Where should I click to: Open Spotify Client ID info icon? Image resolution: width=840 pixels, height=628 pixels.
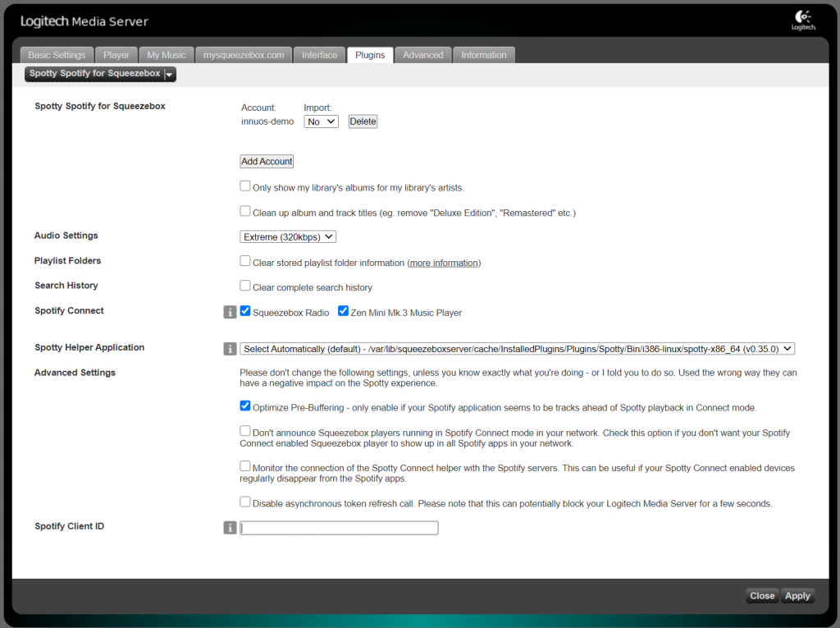tap(230, 528)
